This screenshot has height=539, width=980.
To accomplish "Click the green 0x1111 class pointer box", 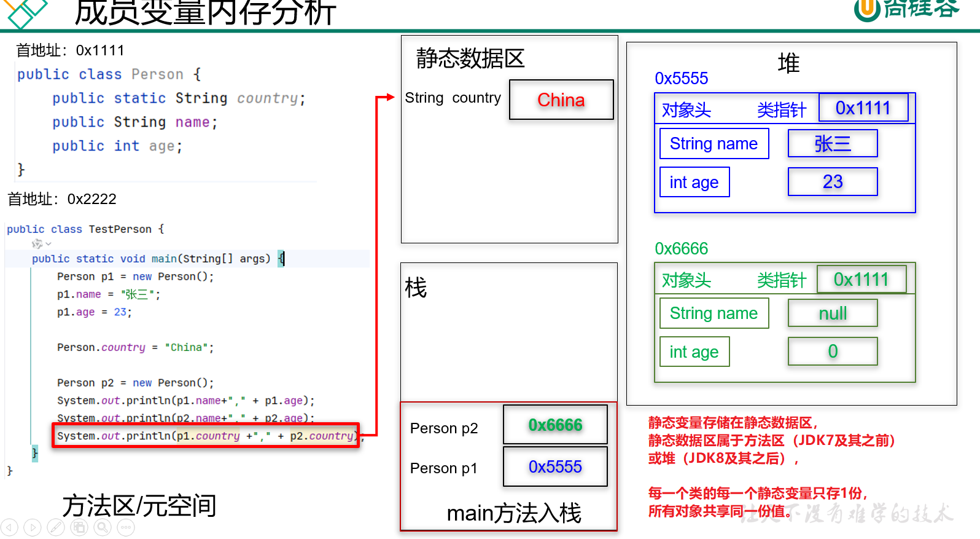I will coord(861,280).
